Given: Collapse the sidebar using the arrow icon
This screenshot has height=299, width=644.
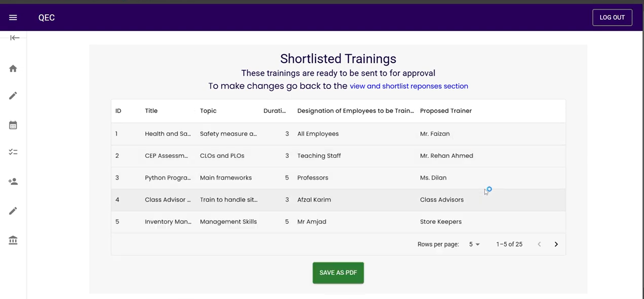Looking at the screenshot, I should click(x=15, y=38).
